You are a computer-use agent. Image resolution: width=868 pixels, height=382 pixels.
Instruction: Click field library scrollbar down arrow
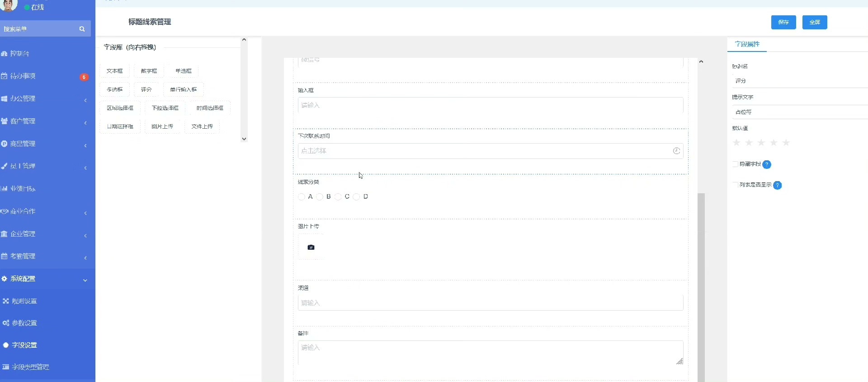[244, 139]
